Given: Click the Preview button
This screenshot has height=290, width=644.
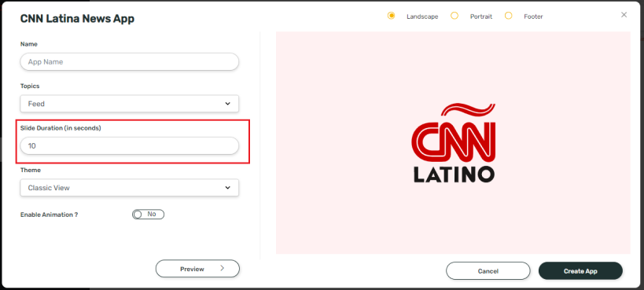Looking at the screenshot, I should (x=197, y=269).
